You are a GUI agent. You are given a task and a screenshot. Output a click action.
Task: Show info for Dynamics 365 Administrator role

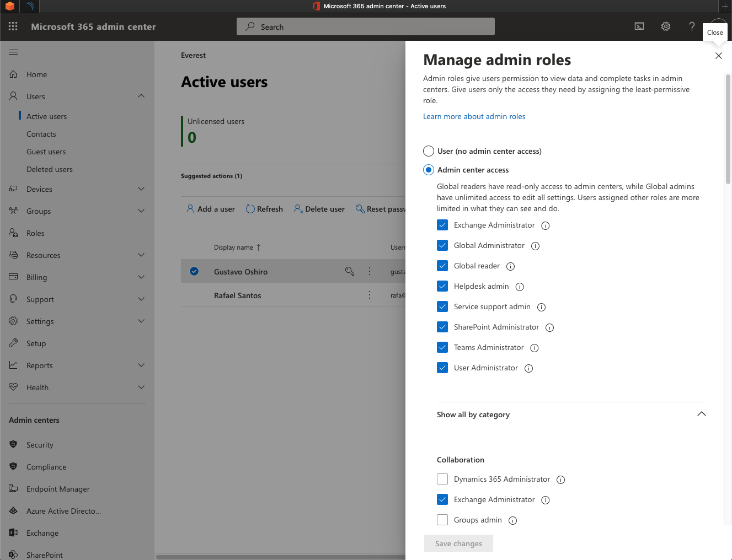pos(560,480)
